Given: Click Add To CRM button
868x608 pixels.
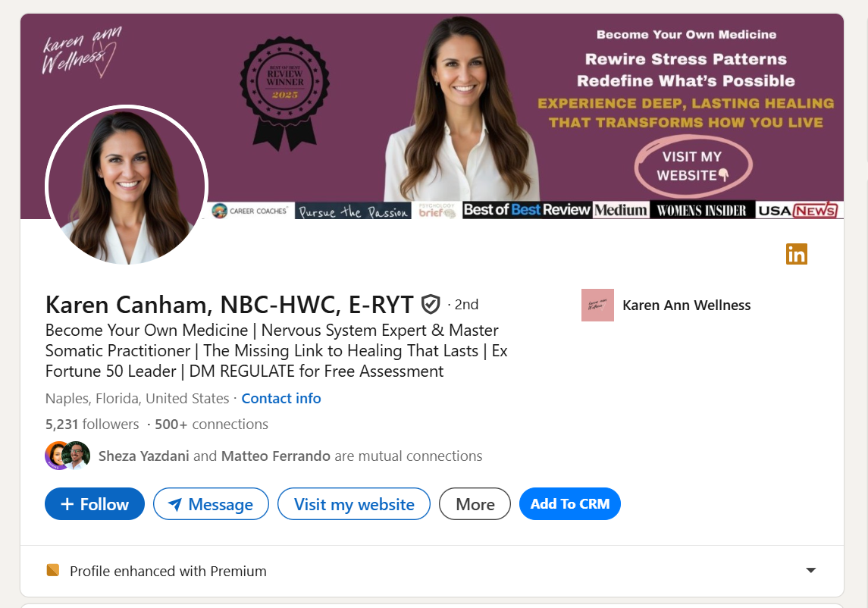Looking at the screenshot, I should tap(569, 504).
